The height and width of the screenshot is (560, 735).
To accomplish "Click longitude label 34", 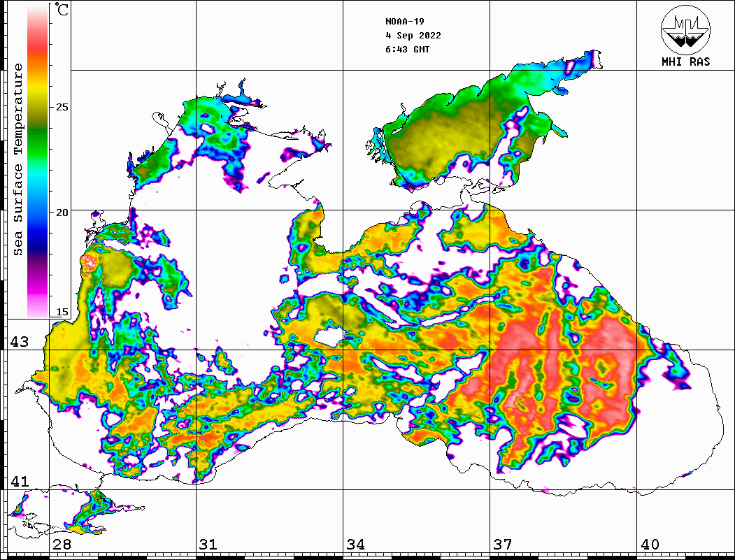I will 356,544.
